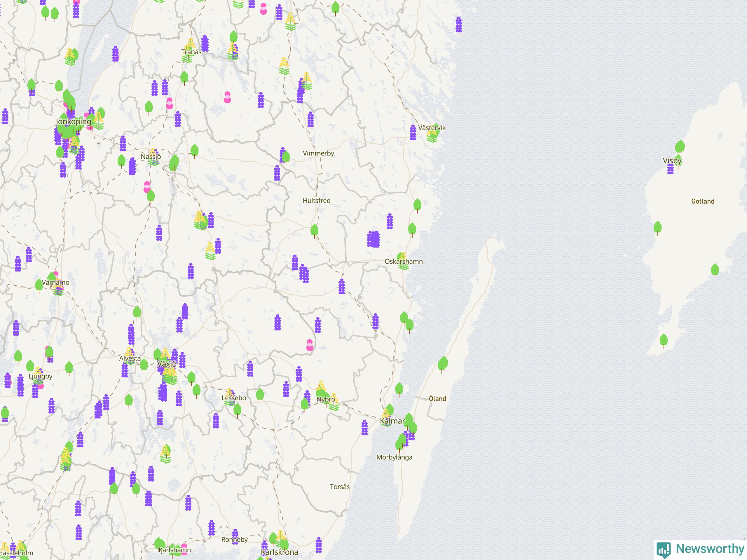Click the pink marker north of Nybro

point(310,345)
